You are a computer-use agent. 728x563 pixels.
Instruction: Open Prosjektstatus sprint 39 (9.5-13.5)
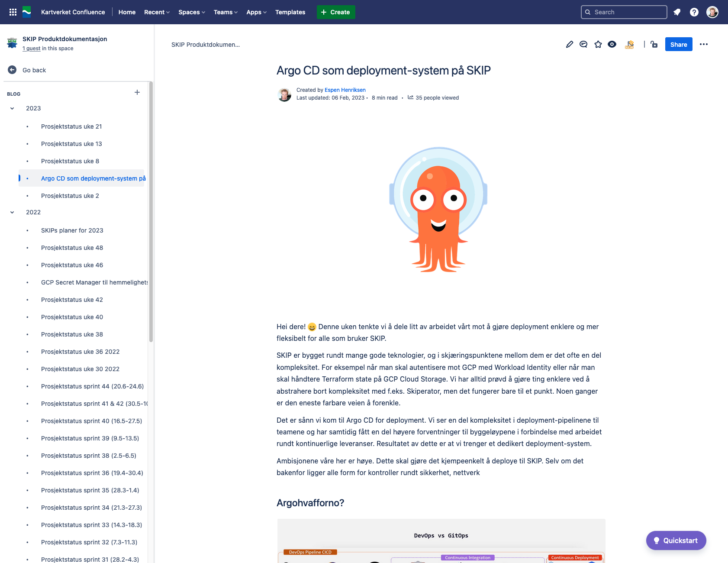[x=90, y=438]
